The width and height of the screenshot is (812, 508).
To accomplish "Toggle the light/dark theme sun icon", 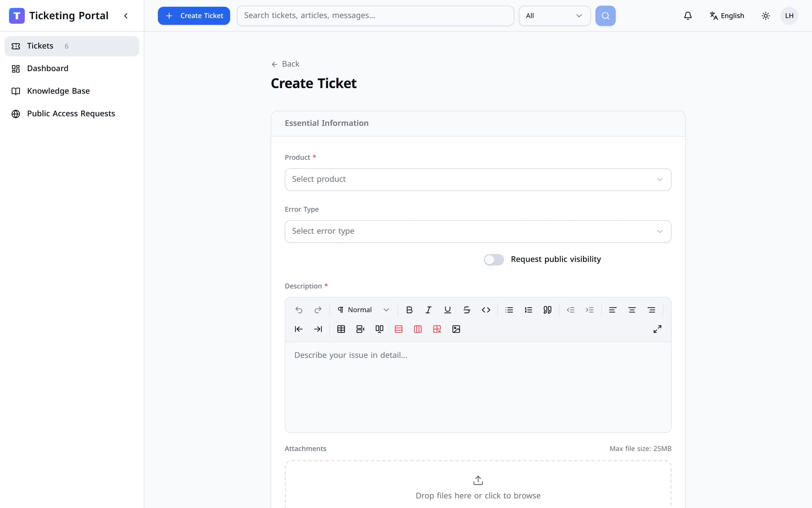I will click(x=765, y=16).
